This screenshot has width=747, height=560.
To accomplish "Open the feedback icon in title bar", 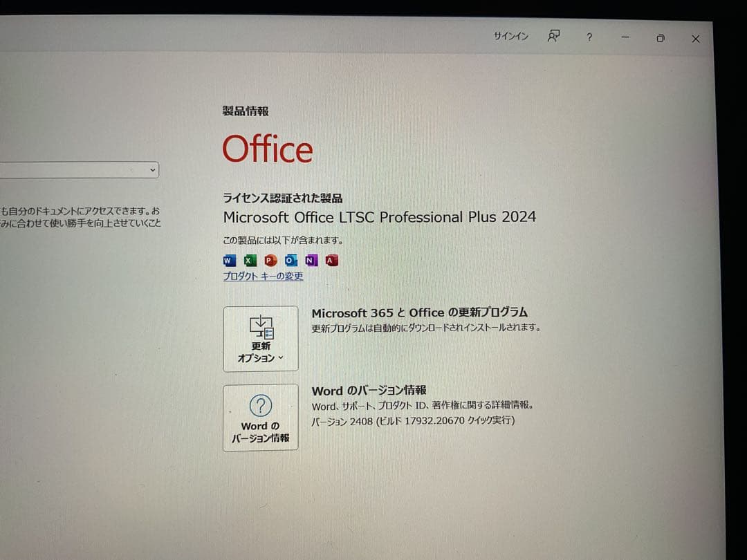I will 553,36.
